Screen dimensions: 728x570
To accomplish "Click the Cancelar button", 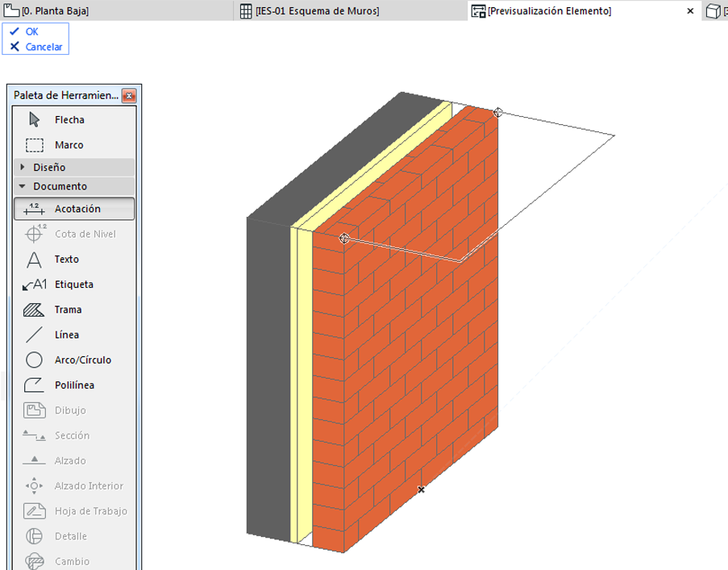I will pos(35,47).
